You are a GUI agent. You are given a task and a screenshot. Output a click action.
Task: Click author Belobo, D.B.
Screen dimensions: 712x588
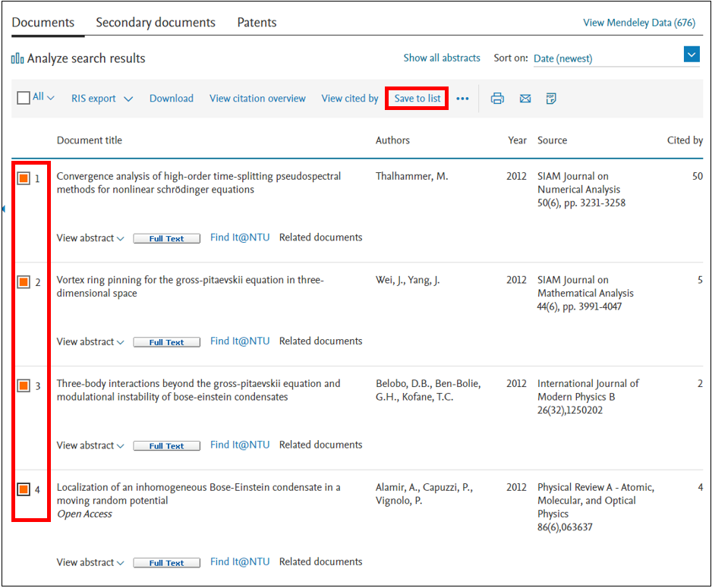403,384
